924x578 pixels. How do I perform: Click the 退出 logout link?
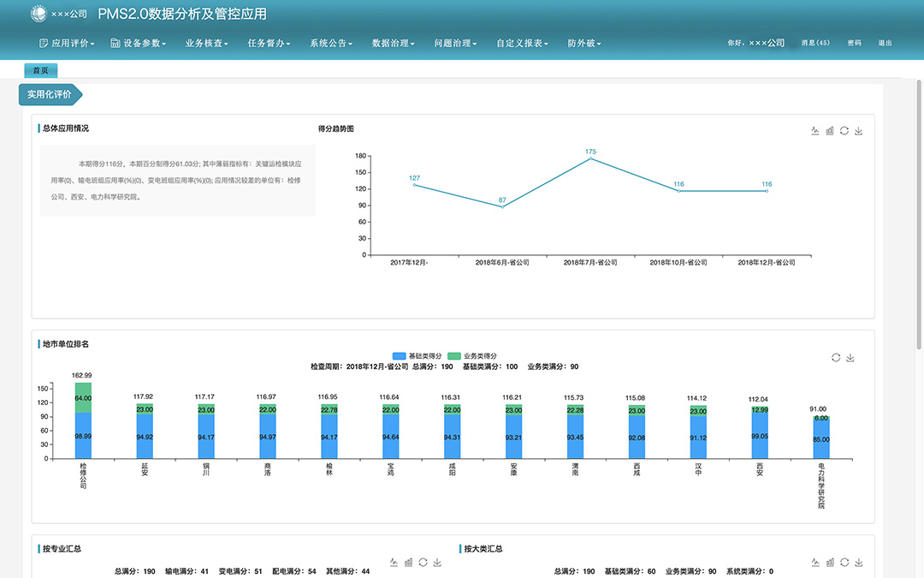coord(885,43)
